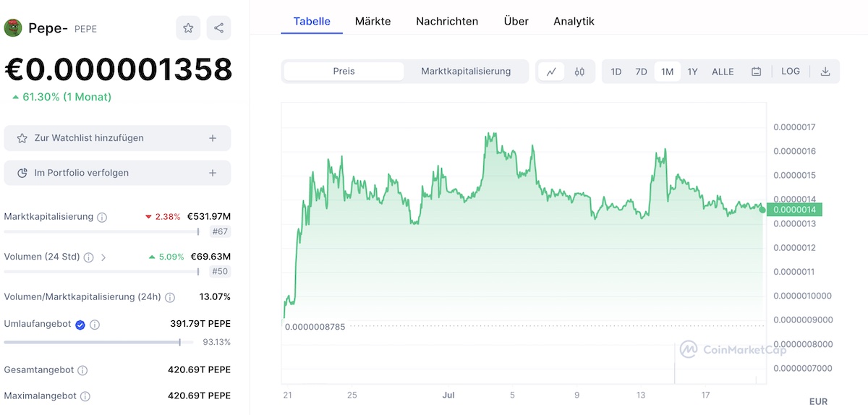The image size is (868, 415).
Task: Toggle LOG scale on chart
Action: click(791, 72)
